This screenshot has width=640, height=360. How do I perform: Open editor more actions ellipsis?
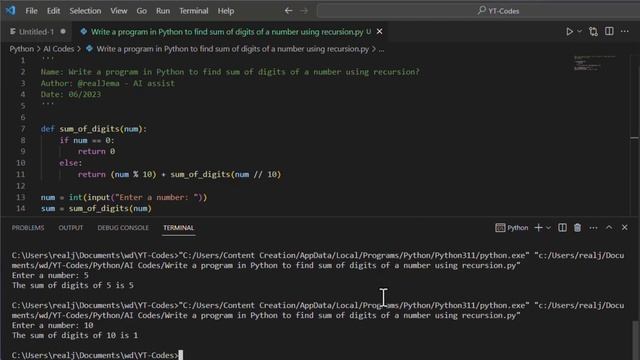[624, 31]
